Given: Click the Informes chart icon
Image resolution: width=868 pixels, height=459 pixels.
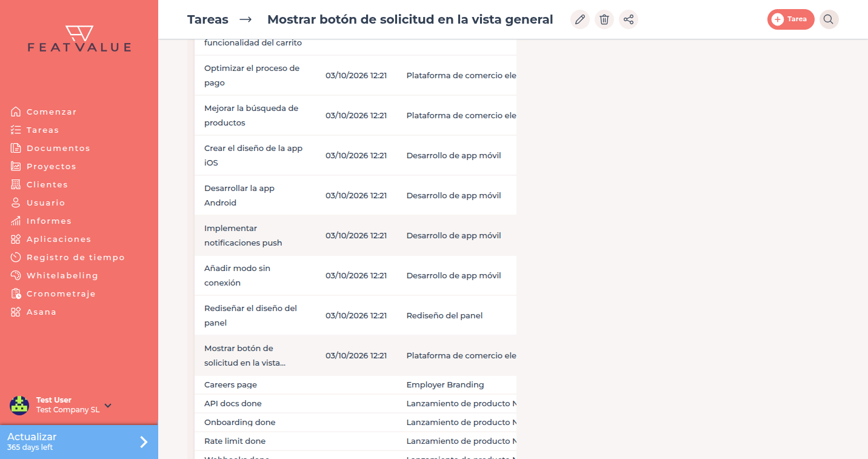Looking at the screenshot, I should pos(16,221).
